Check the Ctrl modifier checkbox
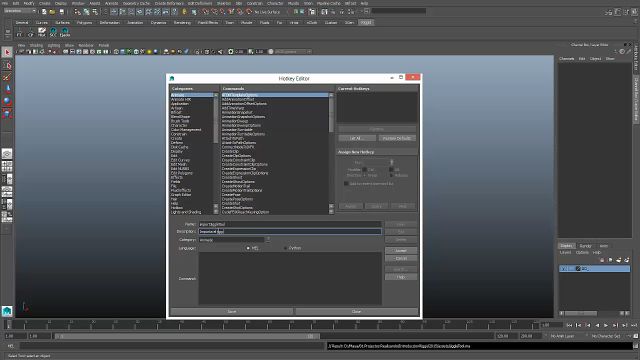This screenshot has height=360, width=640. pos(364,169)
